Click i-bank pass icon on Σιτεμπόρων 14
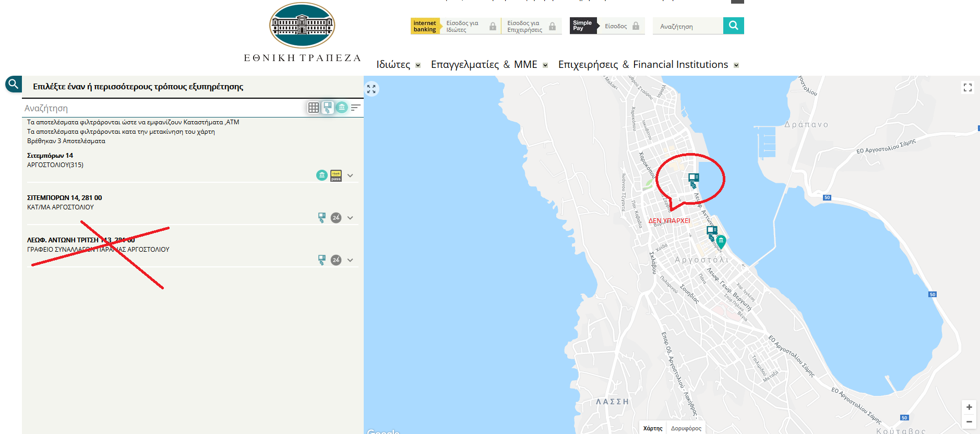The height and width of the screenshot is (434, 980). click(336, 175)
